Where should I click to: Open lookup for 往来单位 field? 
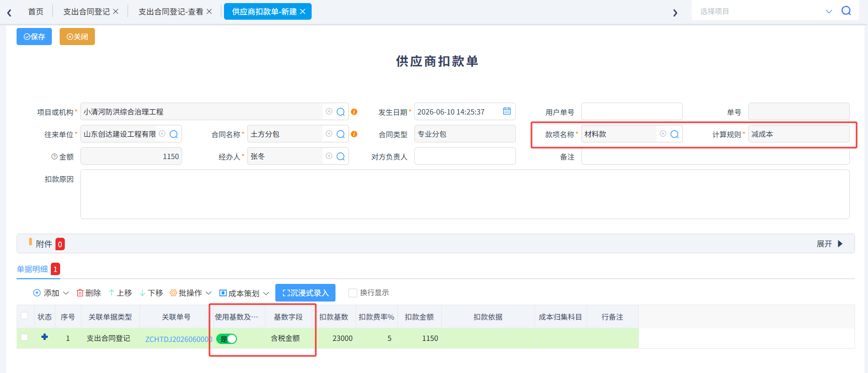pyautogui.click(x=174, y=134)
